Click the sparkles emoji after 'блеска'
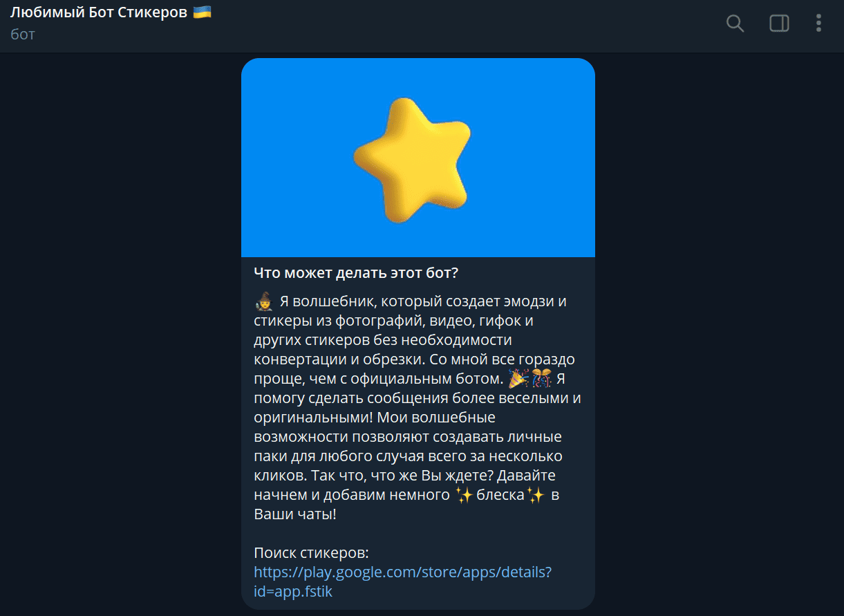The image size is (844, 616). (537, 494)
